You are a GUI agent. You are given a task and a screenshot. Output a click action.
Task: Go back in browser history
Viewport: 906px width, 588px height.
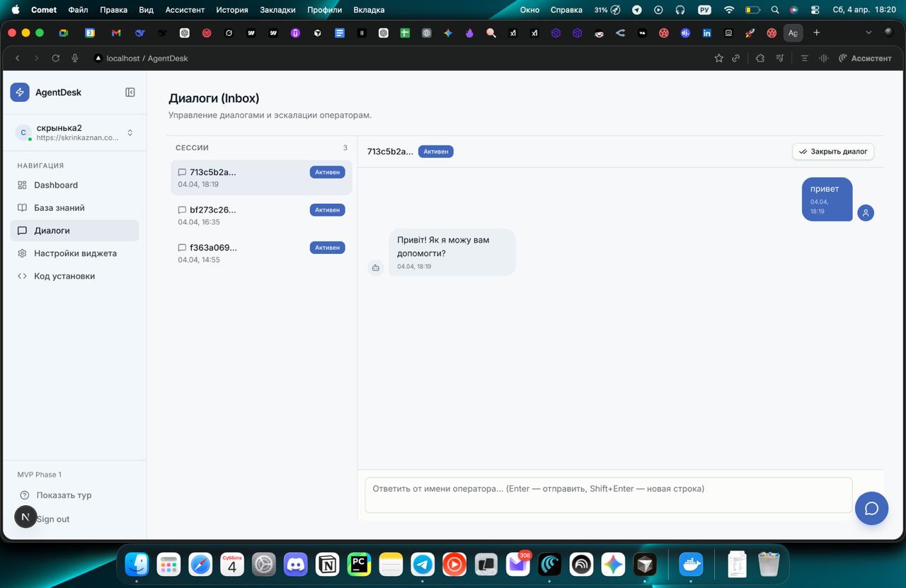(x=18, y=58)
